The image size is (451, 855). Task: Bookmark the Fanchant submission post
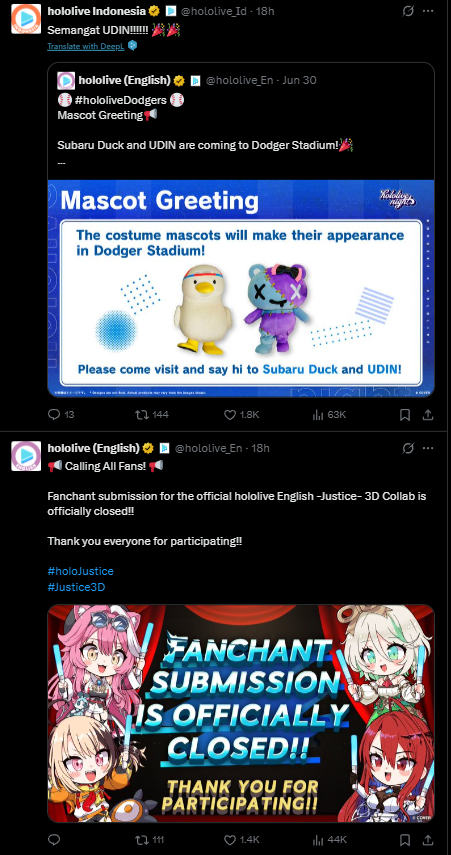405,839
